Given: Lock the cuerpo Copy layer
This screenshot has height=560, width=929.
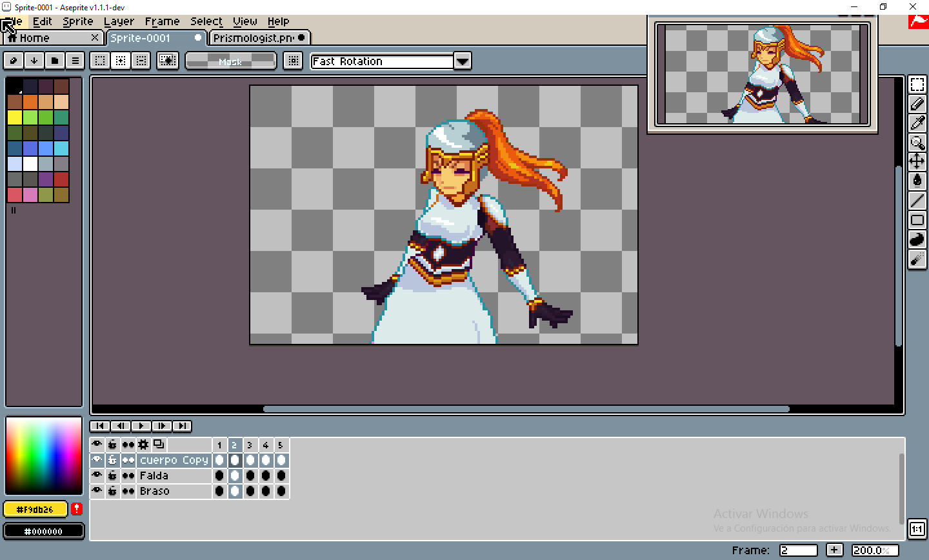Looking at the screenshot, I should click(x=112, y=460).
